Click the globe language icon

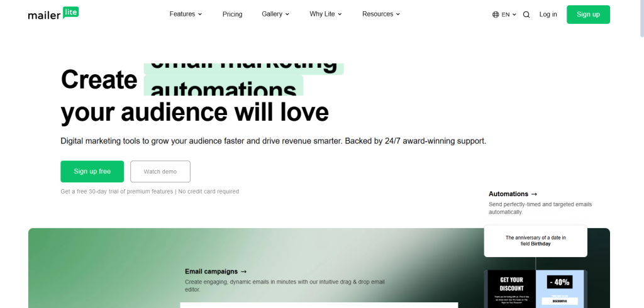click(x=496, y=14)
